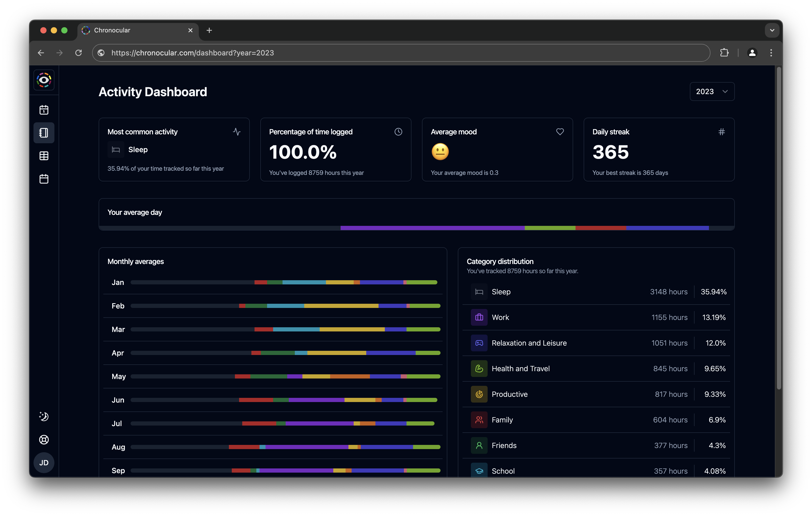
Task: Click 'Your average mood is 0.3' text
Action: coord(464,173)
